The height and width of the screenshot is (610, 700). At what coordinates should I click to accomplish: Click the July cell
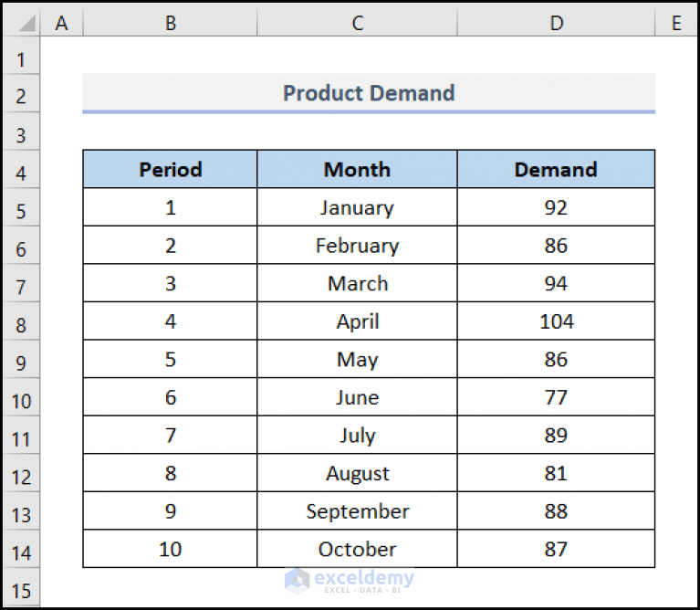(357, 435)
